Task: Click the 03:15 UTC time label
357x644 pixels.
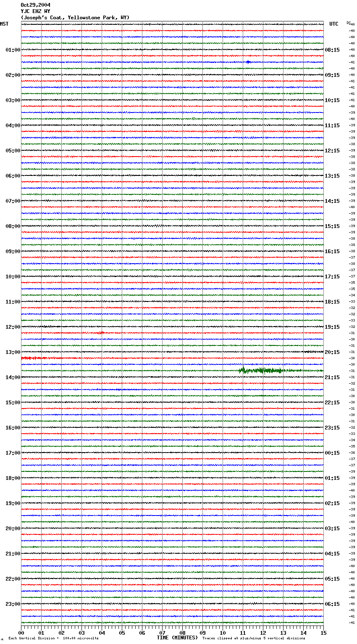Action: (332, 529)
